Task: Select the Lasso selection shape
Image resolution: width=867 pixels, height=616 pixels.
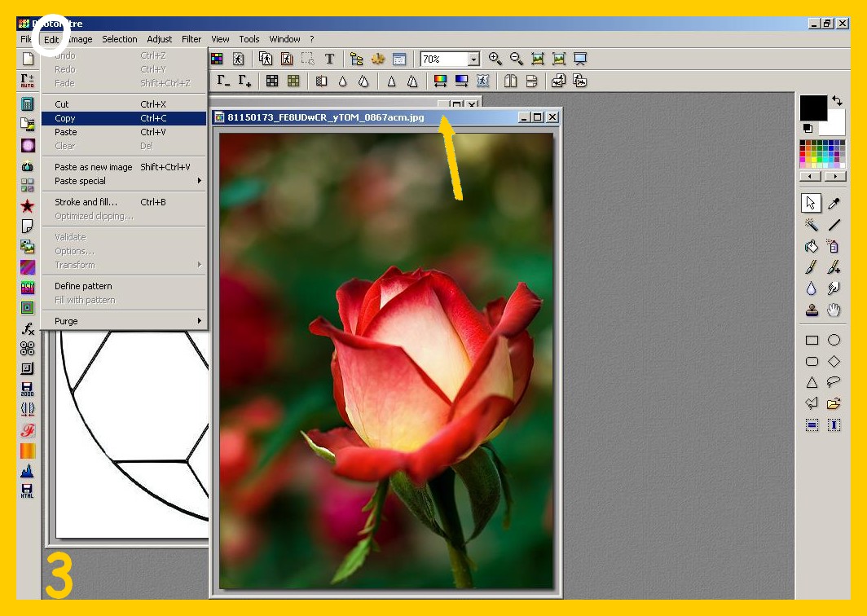Action: tap(834, 382)
